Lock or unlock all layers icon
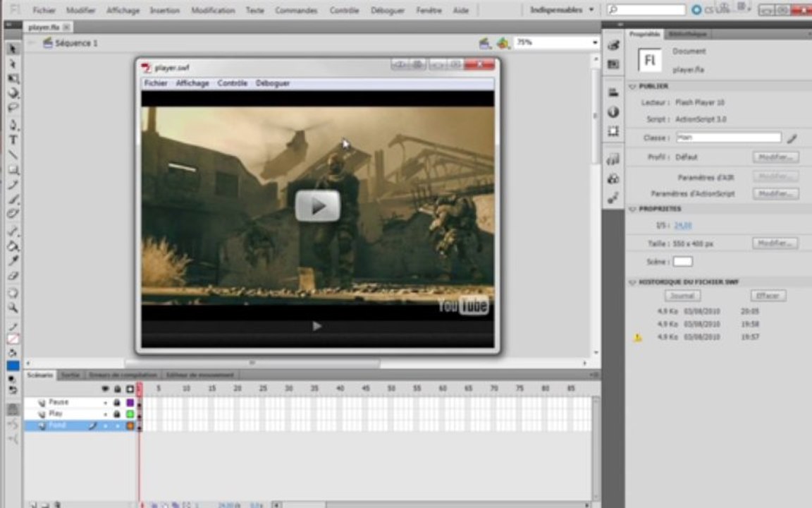Image resolution: width=812 pixels, height=508 pixels. click(x=118, y=389)
